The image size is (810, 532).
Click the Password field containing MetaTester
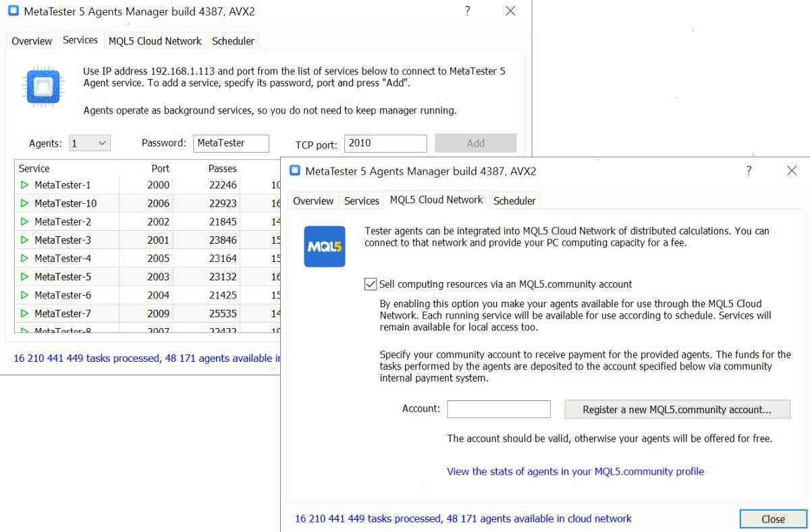(x=231, y=143)
